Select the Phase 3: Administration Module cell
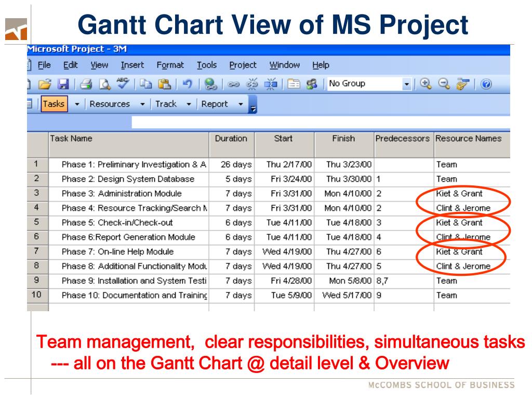This screenshot has width=532, height=399. [129, 194]
